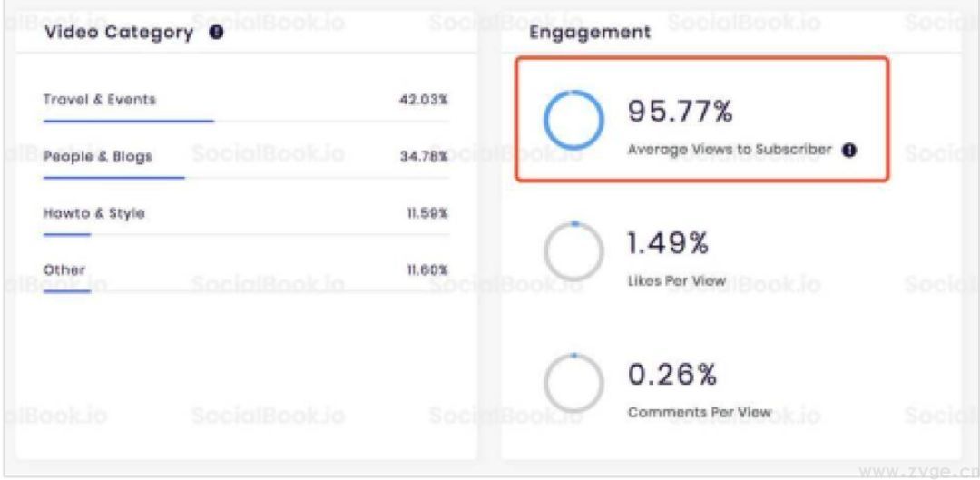This screenshot has width=980, height=480.
Task: Click the Howto & Style progress bar
Action: (67, 234)
